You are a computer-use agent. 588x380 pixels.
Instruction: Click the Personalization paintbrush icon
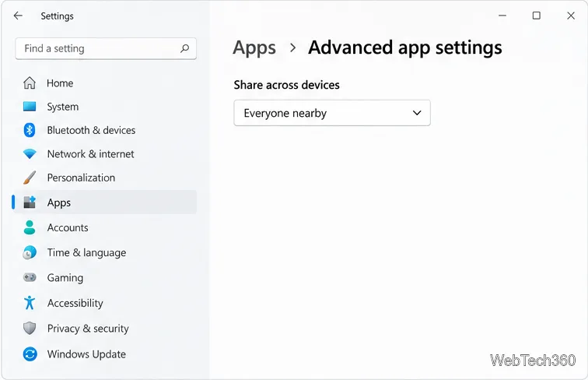(30, 178)
